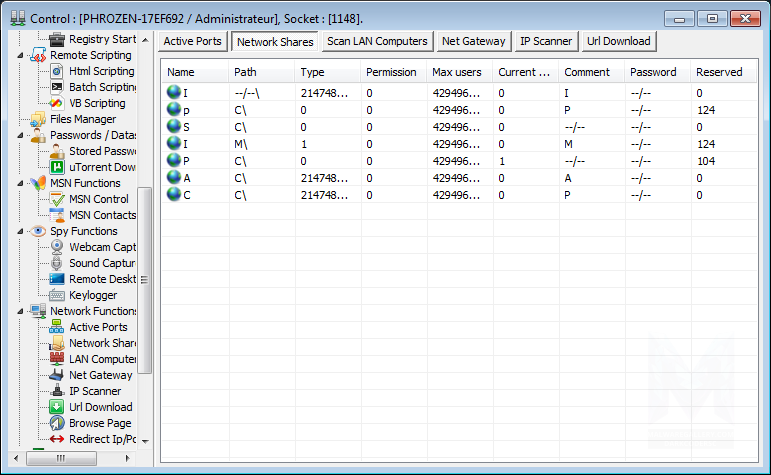The width and height of the screenshot is (771, 475).
Task: Click the IP Scanner icon in sidebar
Action: tap(57, 391)
